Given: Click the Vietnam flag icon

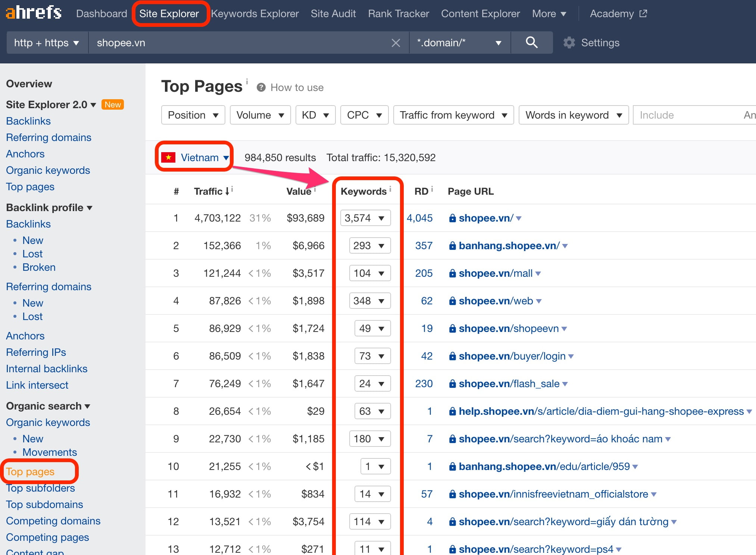Looking at the screenshot, I should tap(168, 157).
